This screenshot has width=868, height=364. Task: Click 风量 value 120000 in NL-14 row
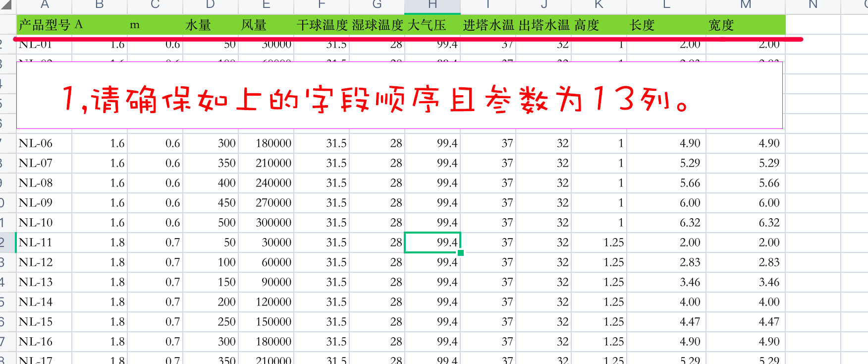pyautogui.click(x=266, y=302)
